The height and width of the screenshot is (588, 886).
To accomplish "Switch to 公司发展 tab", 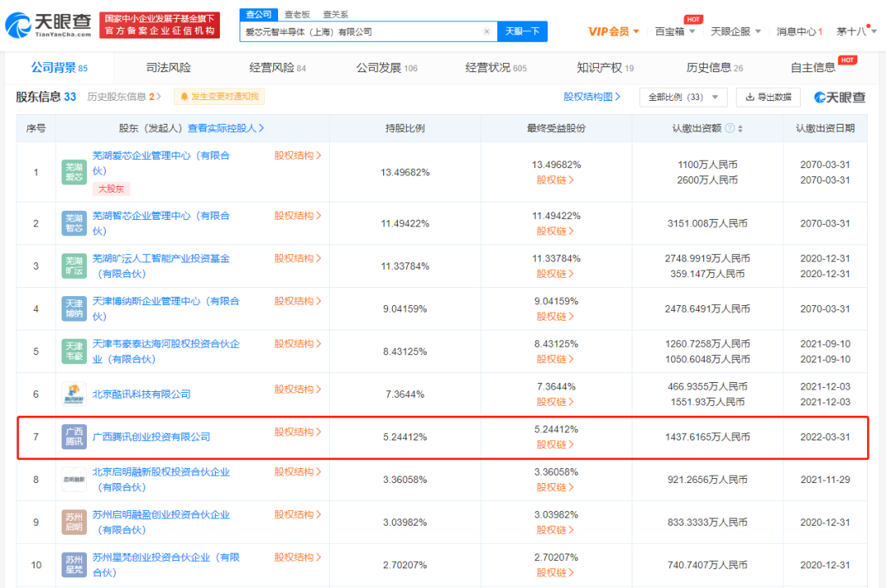I will pos(386,68).
